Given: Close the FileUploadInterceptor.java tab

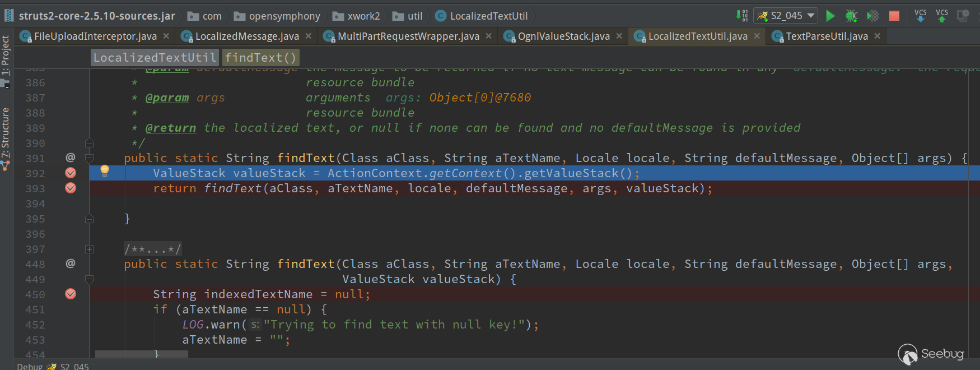Looking at the screenshot, I should (166, 36).
